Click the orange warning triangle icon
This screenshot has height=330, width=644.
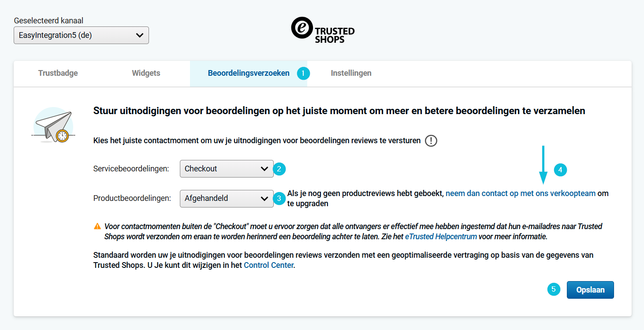[x=97, y=226]
